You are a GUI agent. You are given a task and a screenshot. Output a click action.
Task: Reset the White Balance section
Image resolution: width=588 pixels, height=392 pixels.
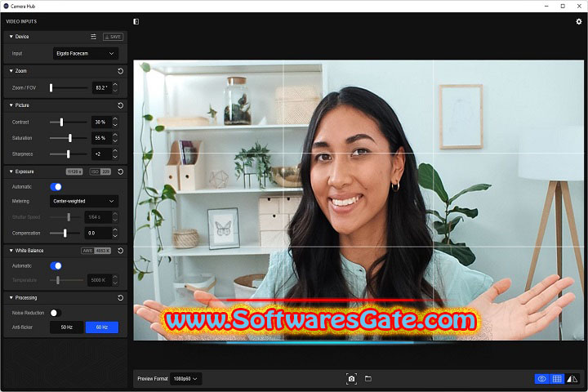click(x=120, y=251)
